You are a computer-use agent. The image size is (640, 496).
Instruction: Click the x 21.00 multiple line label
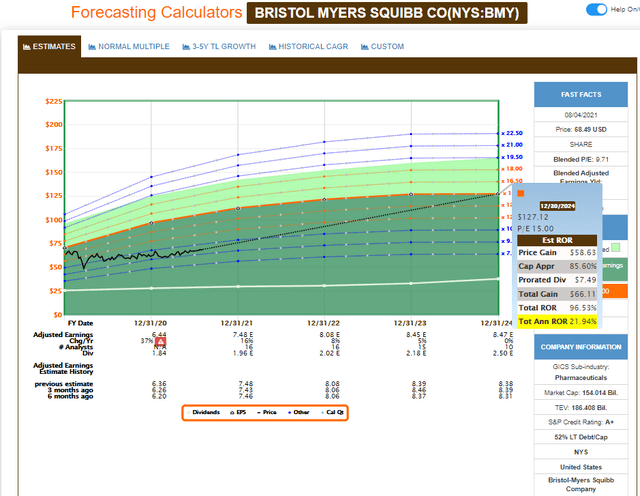click(512, 145)
